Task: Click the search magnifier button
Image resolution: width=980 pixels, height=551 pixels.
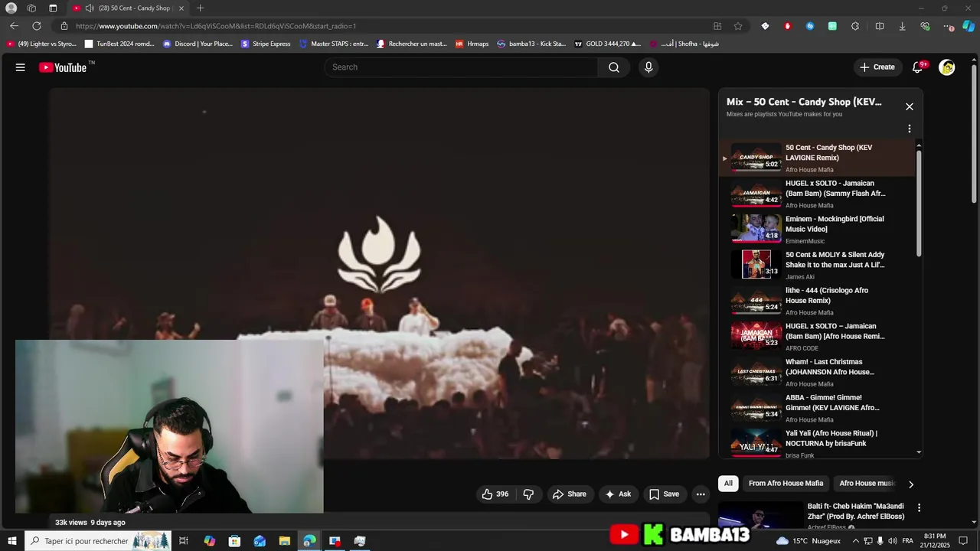Action: tap(614, 67)
